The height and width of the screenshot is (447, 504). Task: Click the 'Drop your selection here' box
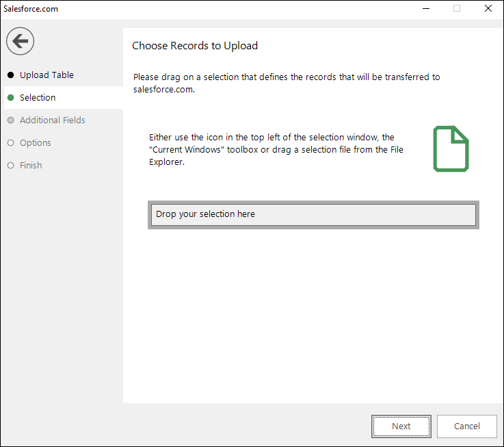[x=313, y=215]
